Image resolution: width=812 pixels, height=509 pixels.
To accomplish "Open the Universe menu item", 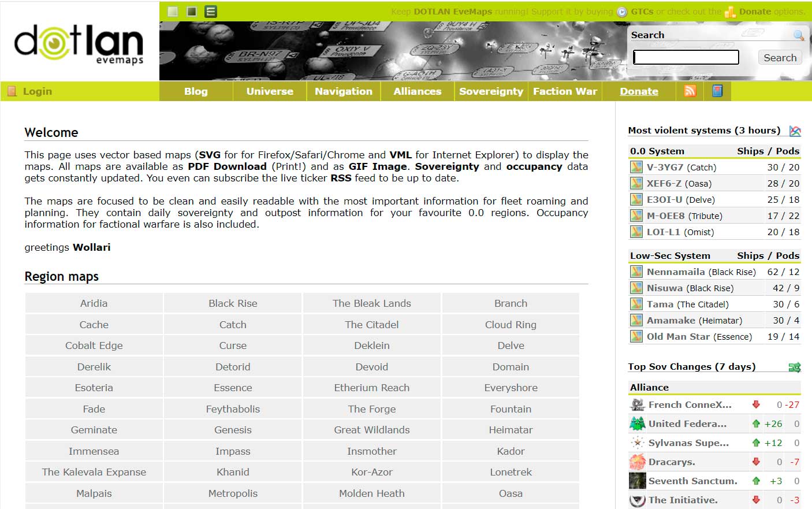I will tap(270, 91).
